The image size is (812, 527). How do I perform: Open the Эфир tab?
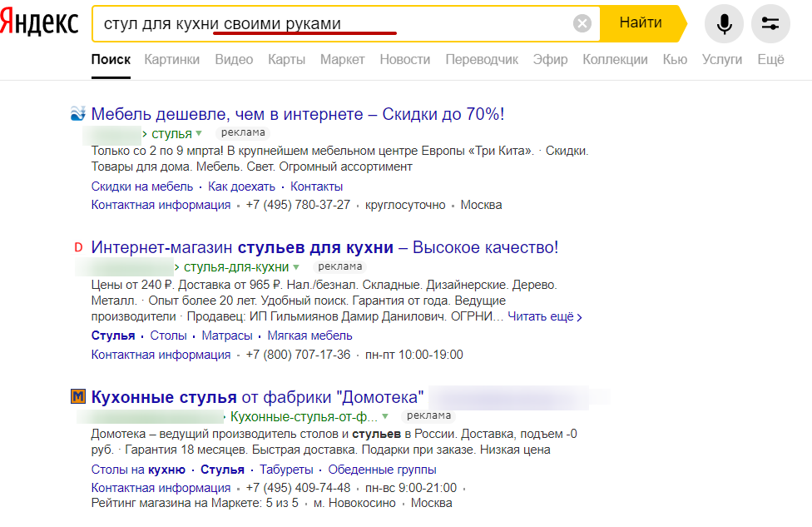point(551,60)
